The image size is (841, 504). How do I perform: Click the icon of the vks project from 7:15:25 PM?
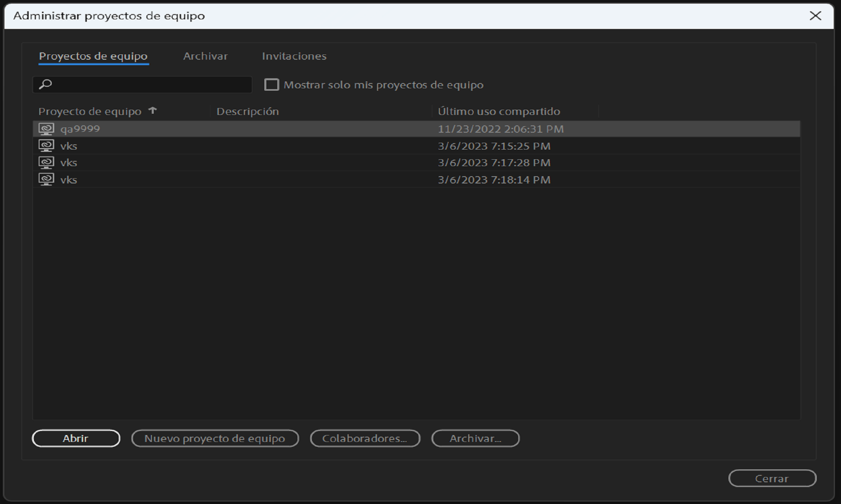[x=46, y=146]
